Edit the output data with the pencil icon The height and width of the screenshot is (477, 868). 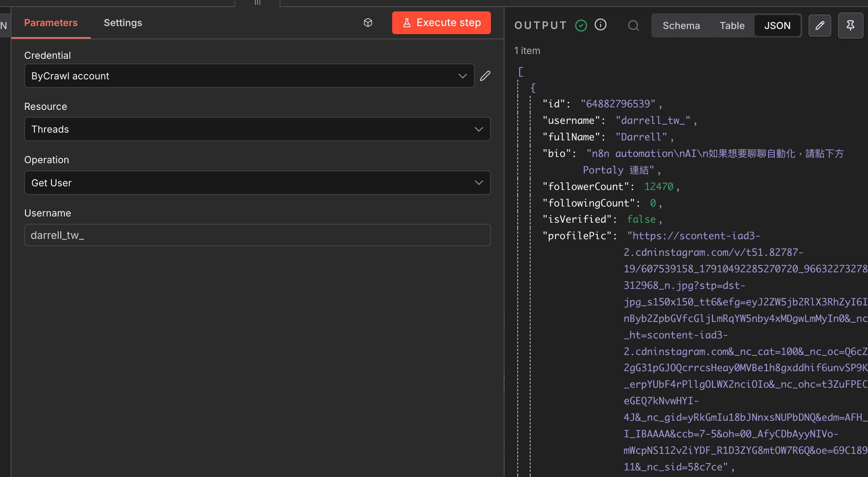point(820,25)
